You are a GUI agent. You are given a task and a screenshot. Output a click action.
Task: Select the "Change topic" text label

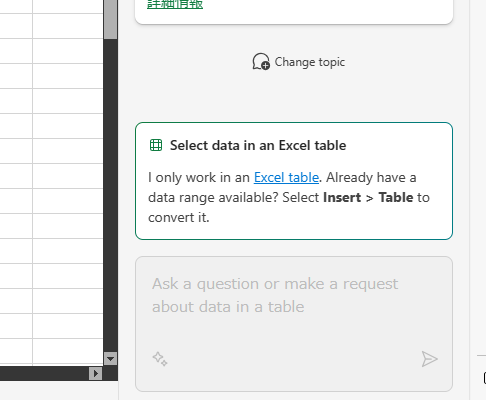point(310,62)
